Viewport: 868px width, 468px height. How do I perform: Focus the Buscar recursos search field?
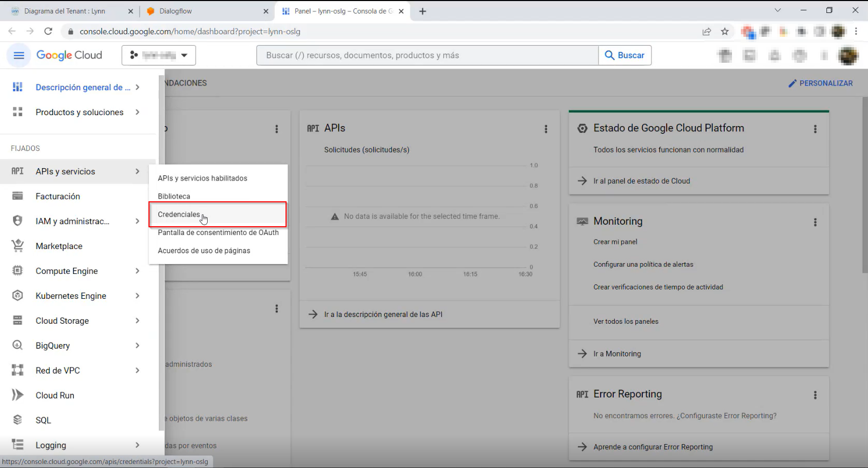(427, 56)
